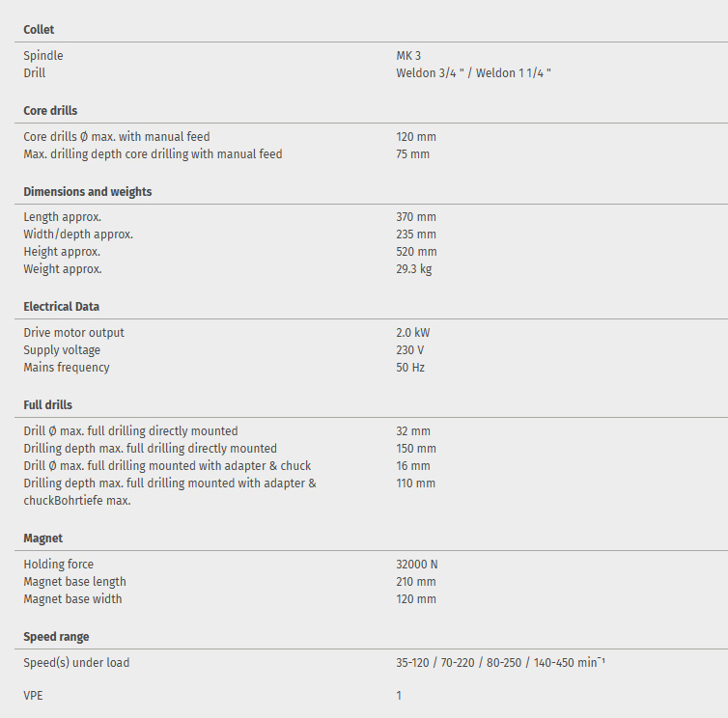Click the VPE label
This screenshot has height=718, width=728.
(34, 696)
